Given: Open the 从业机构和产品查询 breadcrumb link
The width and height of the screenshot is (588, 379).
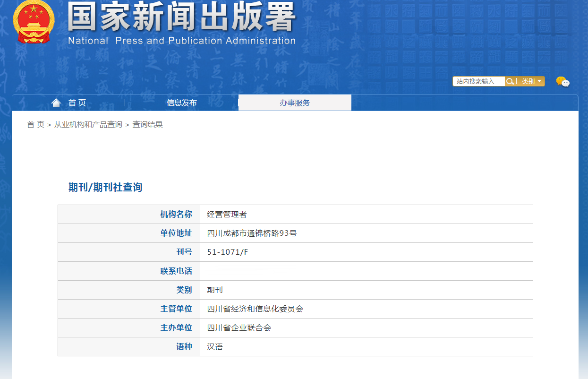Looking at the screenshot, I should 88,125.
